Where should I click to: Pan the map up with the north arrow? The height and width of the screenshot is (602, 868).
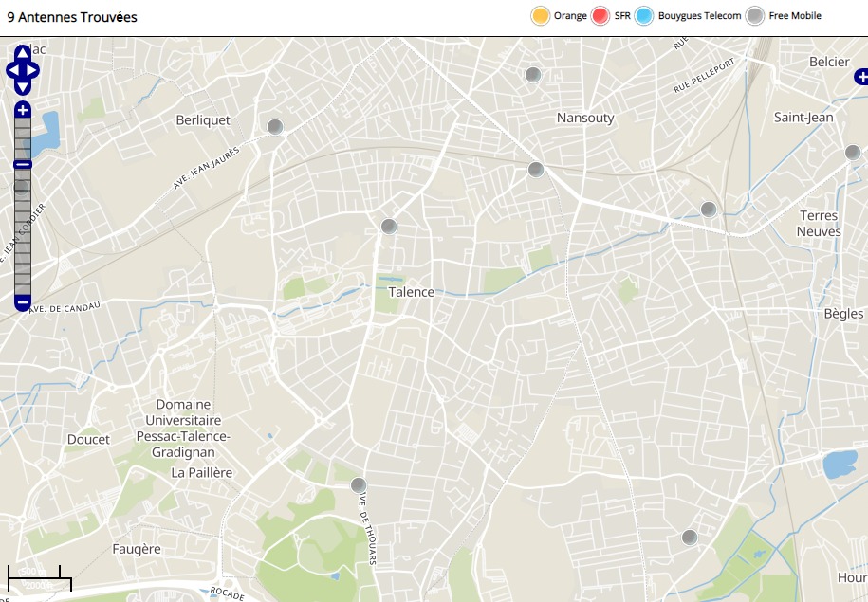click(23, 53)
